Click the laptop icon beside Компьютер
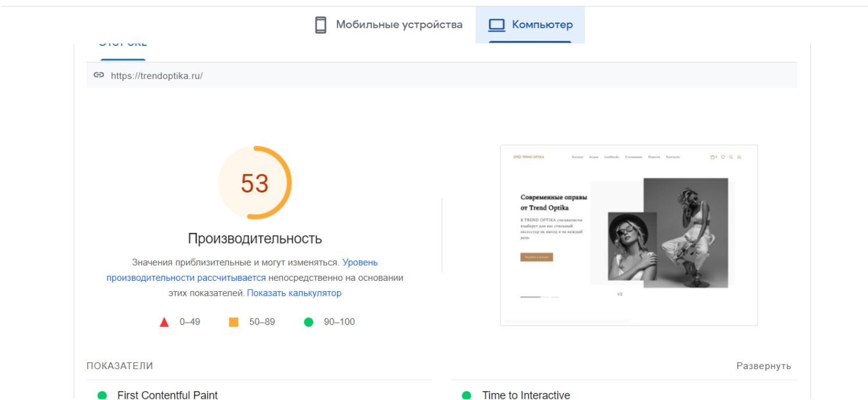This screenshot has width=868, height=400. [x=496, y=25]
